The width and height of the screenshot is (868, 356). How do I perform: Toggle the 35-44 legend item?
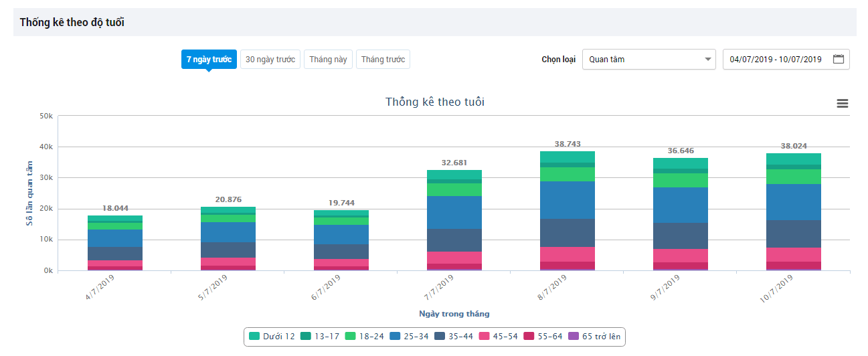(x=453, y=337)
